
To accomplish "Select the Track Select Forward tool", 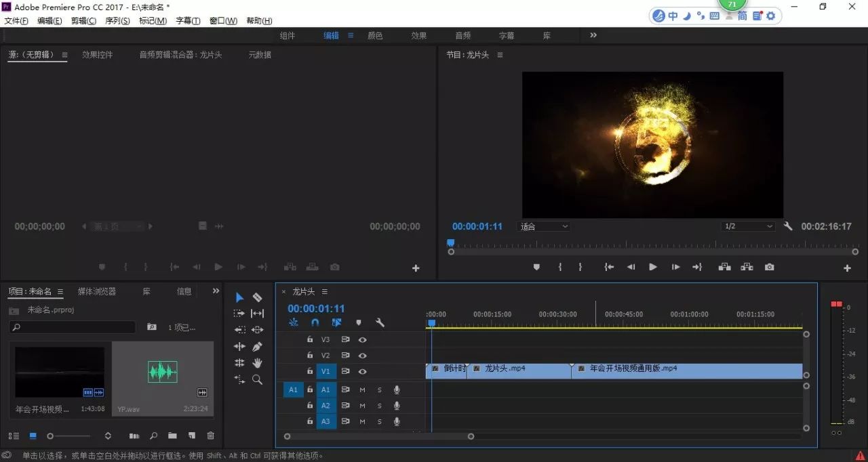I will [239, 314].
